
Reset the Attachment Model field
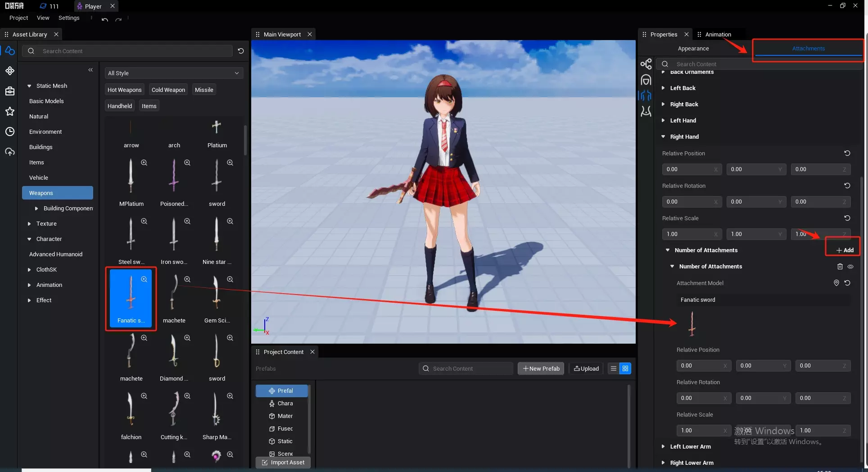point(847,283)
